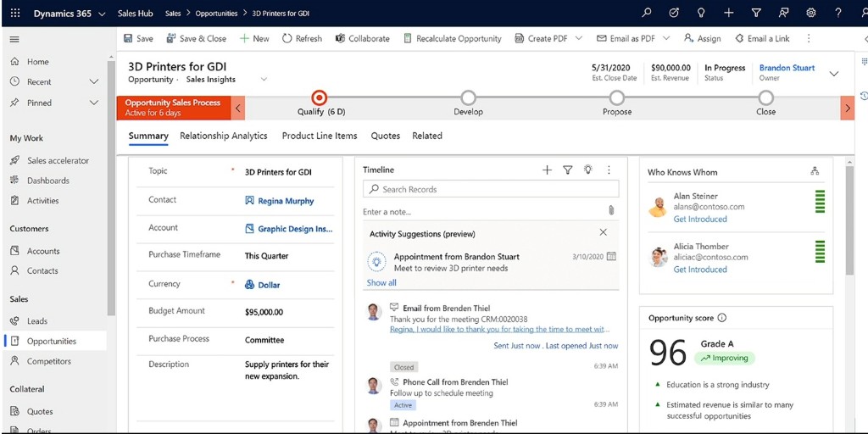
Task: Click Assign in the toolbar
Action: point(703,39)
